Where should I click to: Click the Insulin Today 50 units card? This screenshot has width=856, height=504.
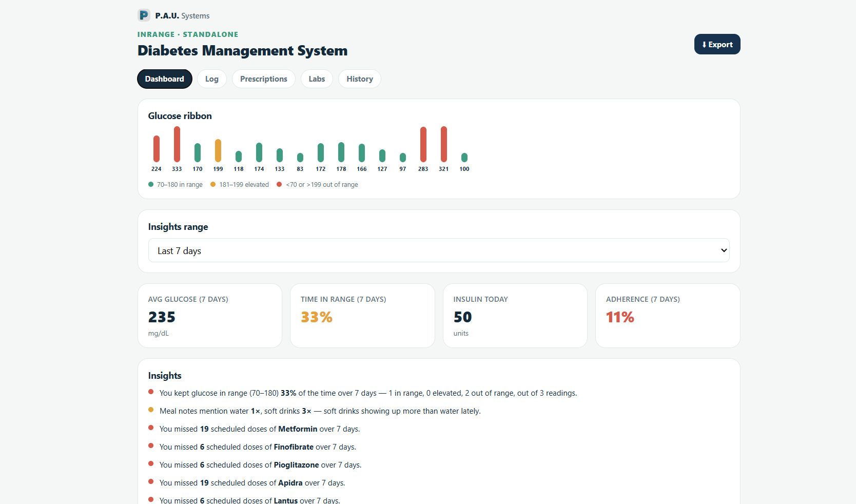pos(515,316)
